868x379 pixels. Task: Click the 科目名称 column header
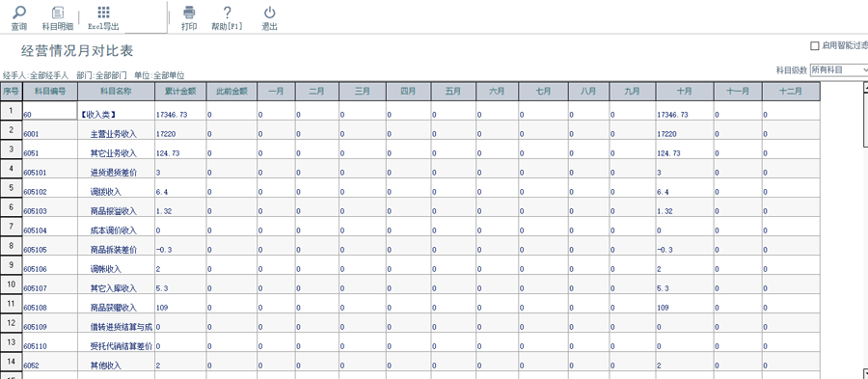click(117, 92)
